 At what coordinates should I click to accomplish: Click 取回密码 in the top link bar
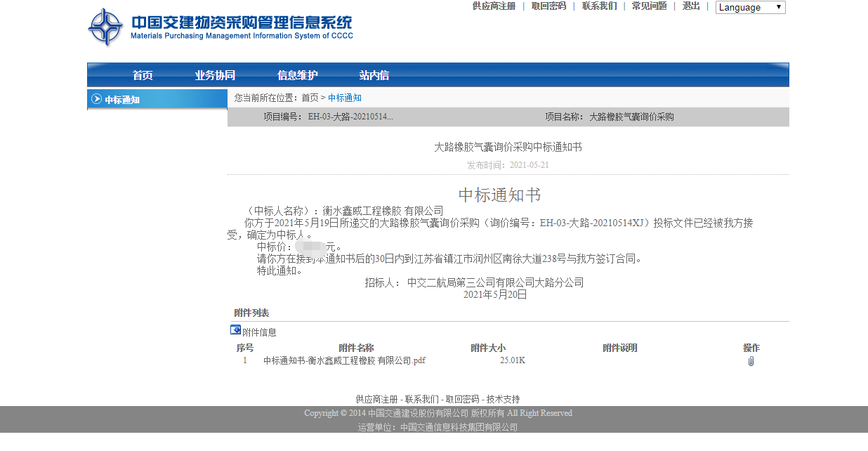point(547,6)
